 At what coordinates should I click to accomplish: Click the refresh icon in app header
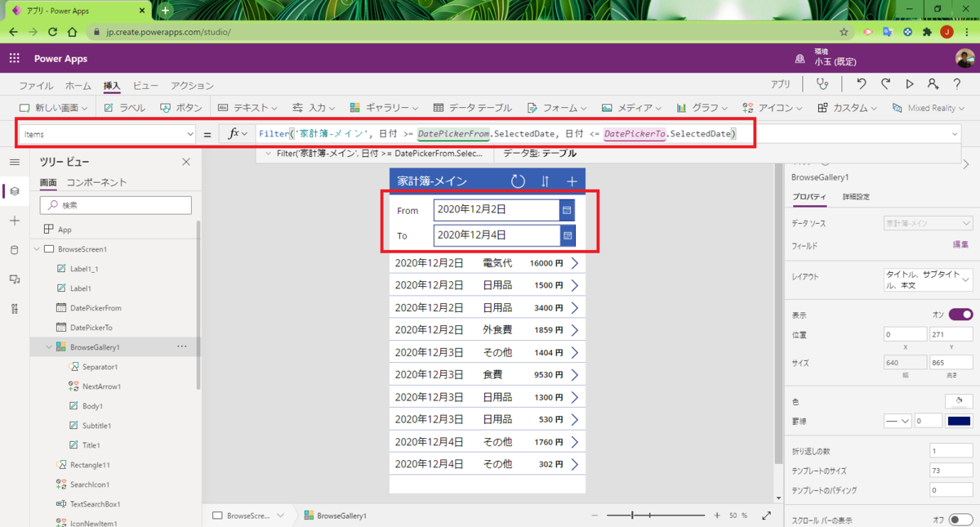pos(518,181)
